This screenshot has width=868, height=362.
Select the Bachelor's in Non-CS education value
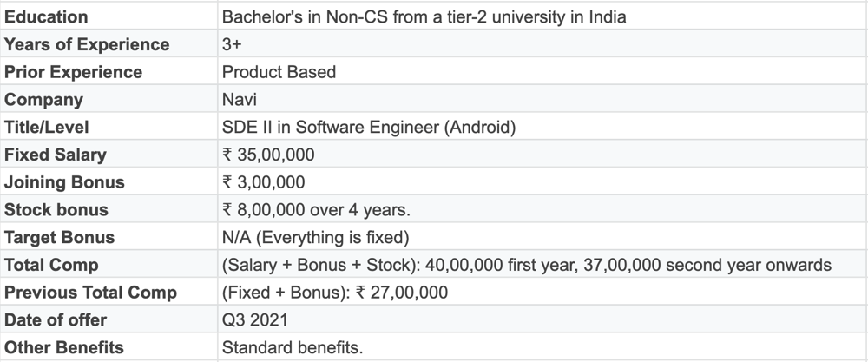coord(424,16)
